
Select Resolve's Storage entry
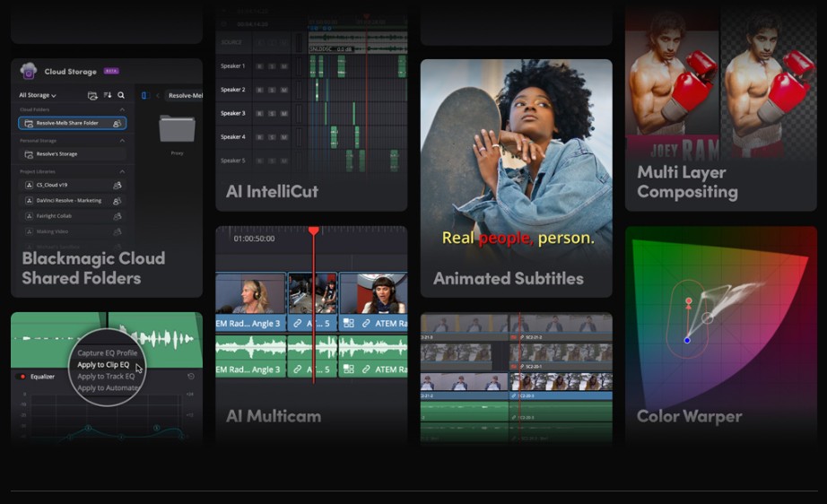(x=73, y=154)
